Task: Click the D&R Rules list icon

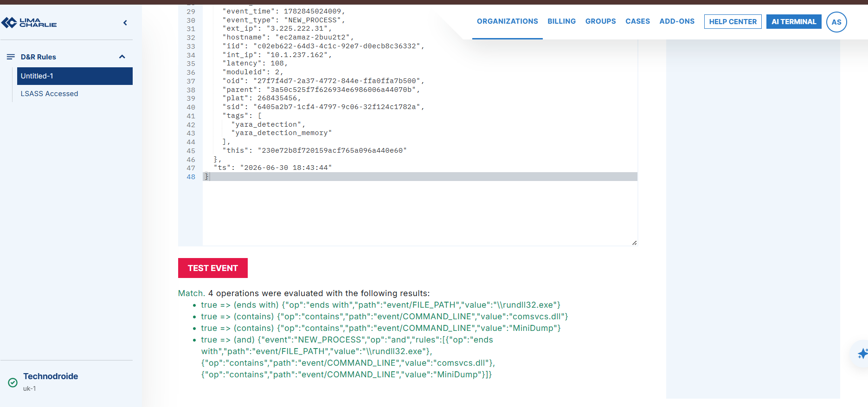Action: pos(11,57)
